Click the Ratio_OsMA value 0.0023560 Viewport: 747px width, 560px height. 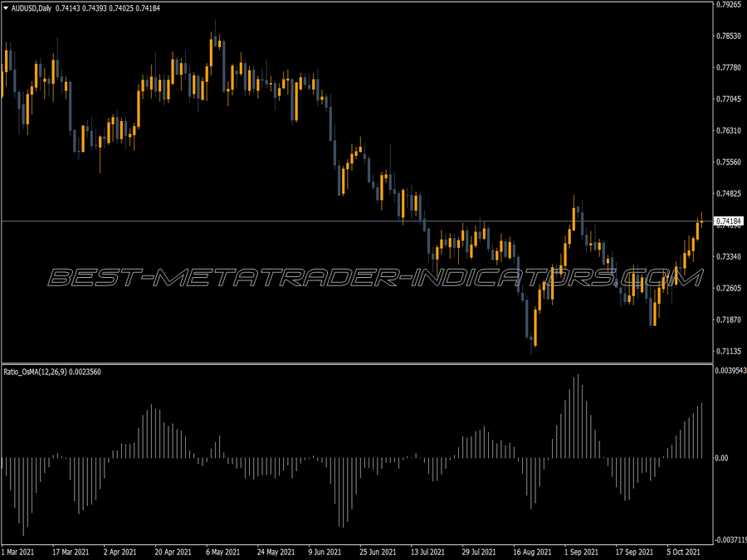coord(85,372)
